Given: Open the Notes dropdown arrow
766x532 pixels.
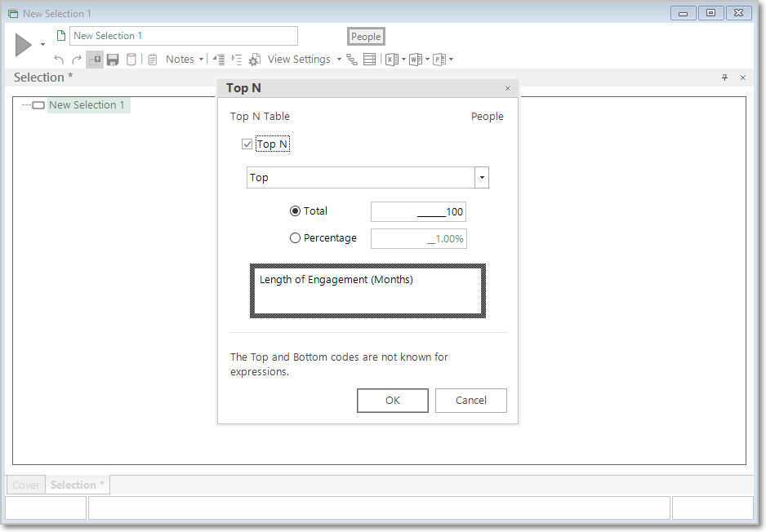Looking at the screenshot, I should pyautogui.click(x=201, y=60).
